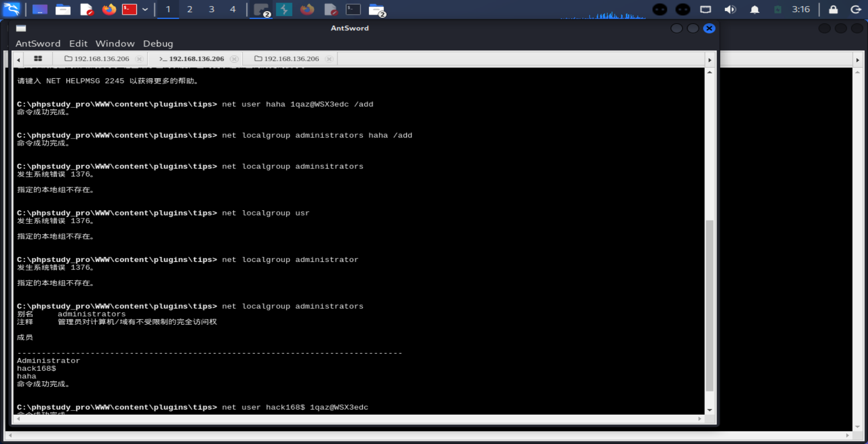Click the background window's bottom scroll right arrow

(848, 435)
